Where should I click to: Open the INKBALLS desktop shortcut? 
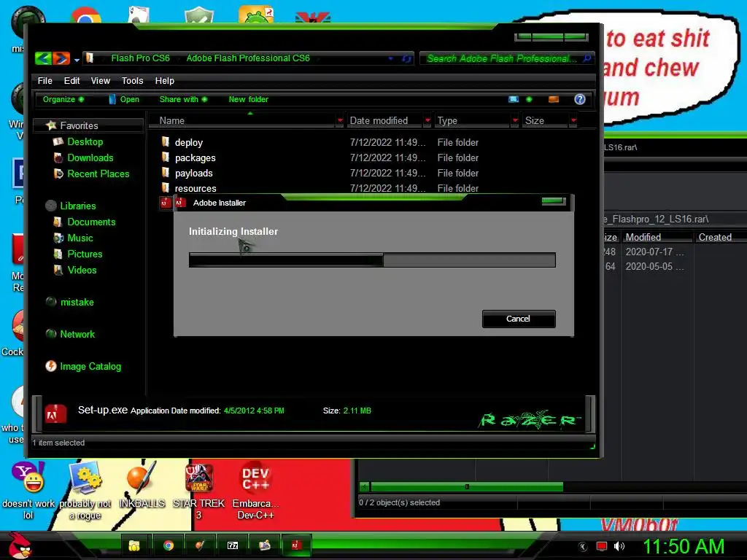(x=142, y=486)
